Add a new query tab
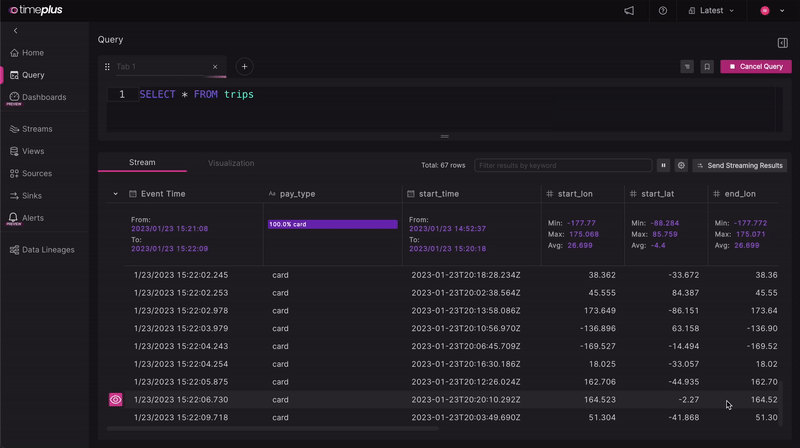The height and width of the screenshot is (448, 800). (244, 67)
